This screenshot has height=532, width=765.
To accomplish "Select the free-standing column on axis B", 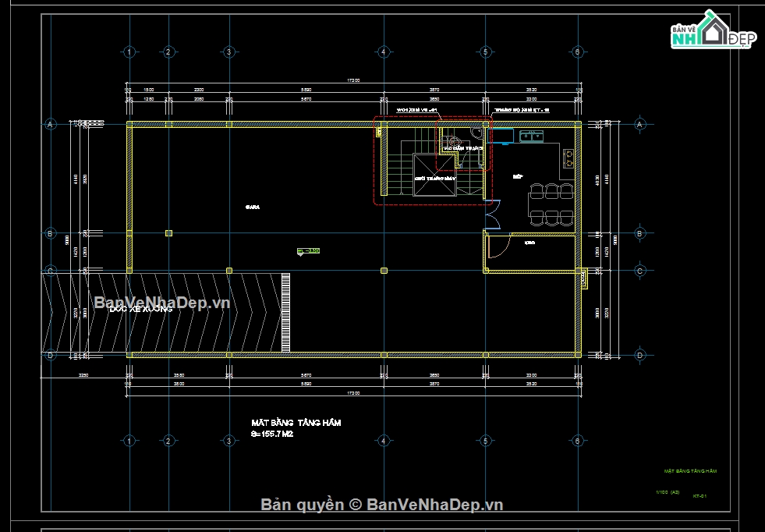I will point(168,233).
